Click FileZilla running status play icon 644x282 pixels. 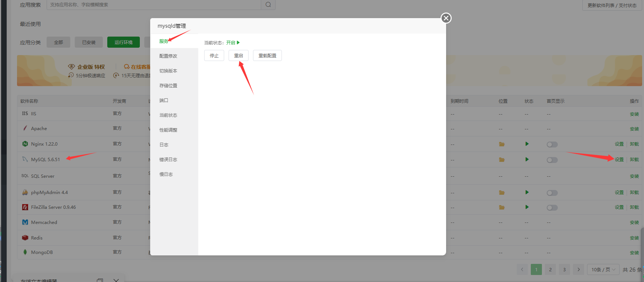[x=527, y=207]
